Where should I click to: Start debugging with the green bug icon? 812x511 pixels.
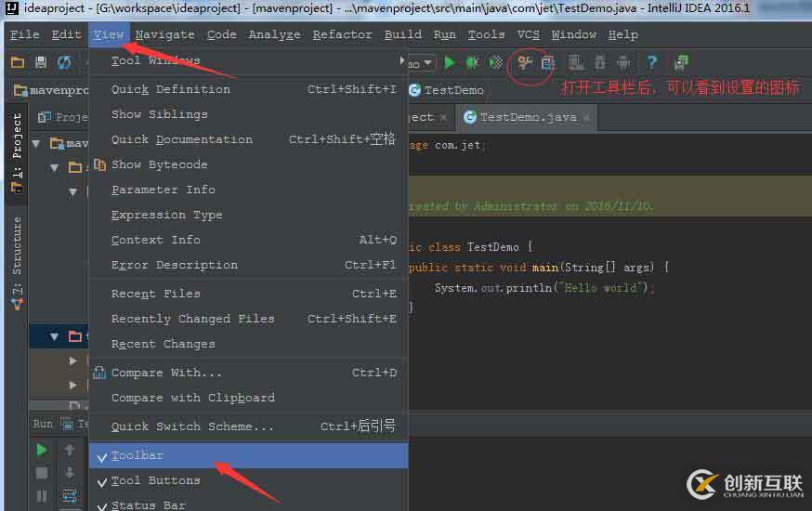pos(472,63)
